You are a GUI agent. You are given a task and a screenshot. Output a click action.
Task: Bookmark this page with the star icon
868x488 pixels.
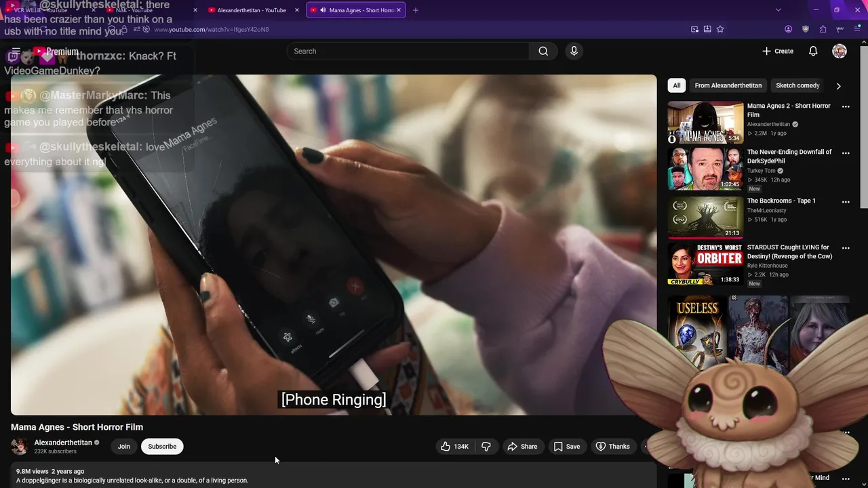(720, 29)
